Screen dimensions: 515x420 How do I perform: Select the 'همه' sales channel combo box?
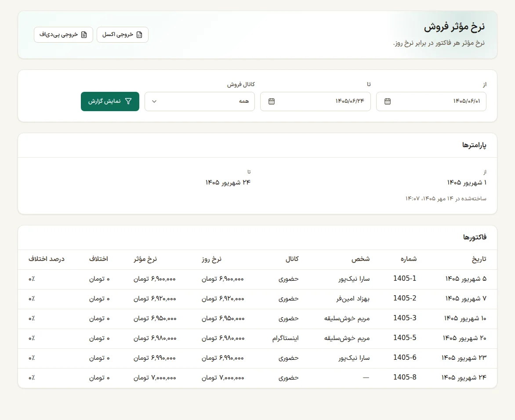tap(199, 101)
